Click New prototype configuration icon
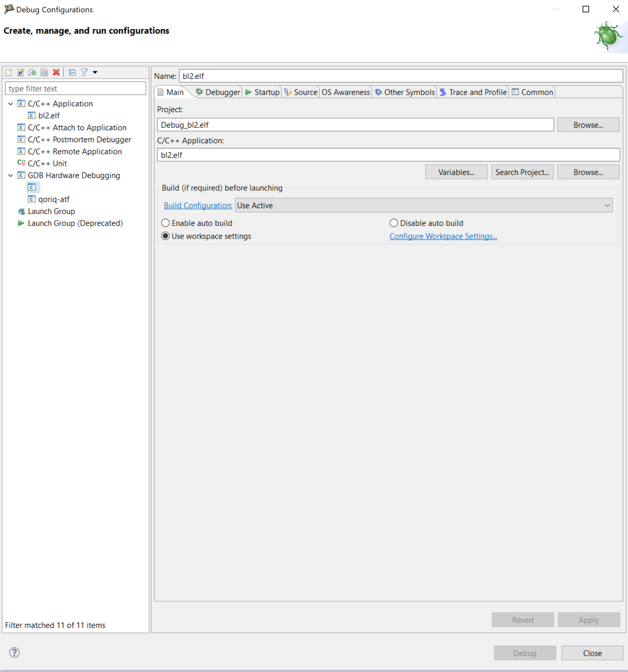The height and width of the screenshot is (672, 628). [x=21, y=72]
